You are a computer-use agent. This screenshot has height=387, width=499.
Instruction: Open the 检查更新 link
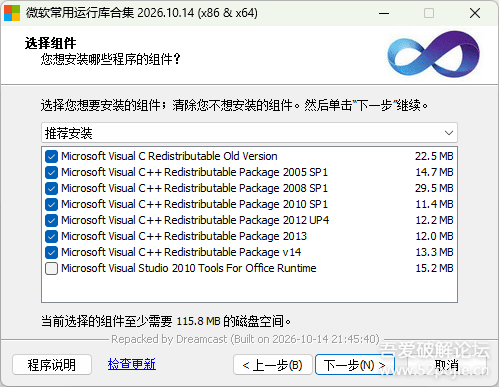[x=132, y=364]
